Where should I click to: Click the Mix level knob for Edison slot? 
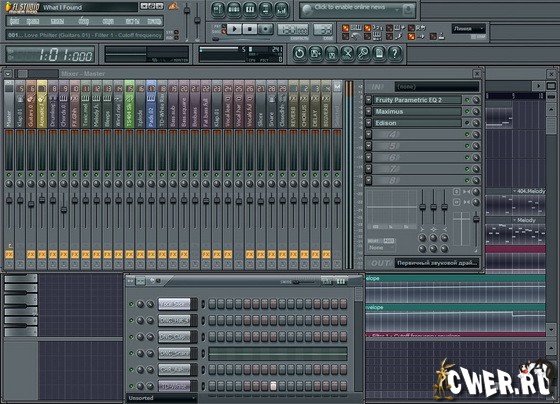(x=476, y=123)
